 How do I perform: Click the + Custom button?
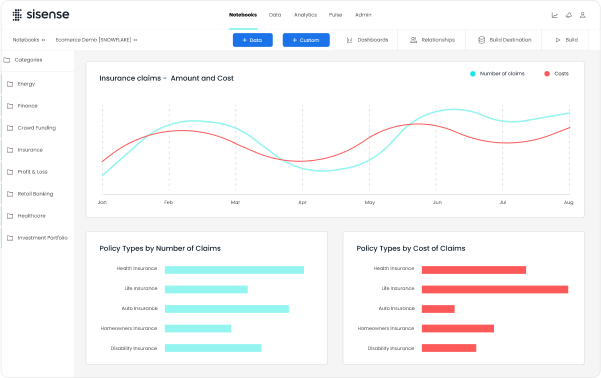coord(306,40)
